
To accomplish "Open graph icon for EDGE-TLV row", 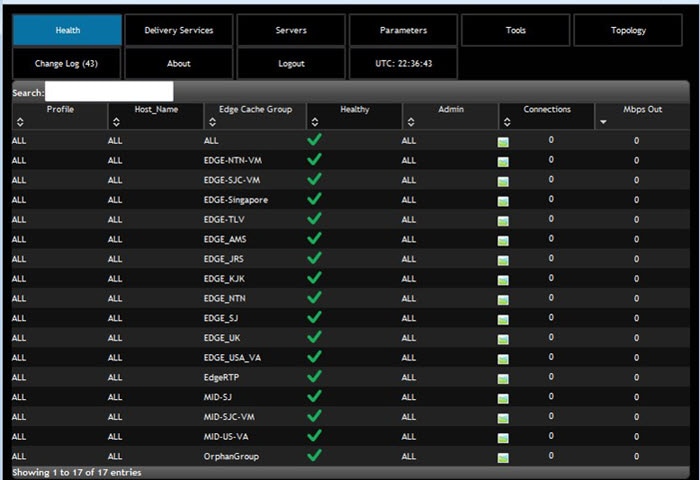I will coord(503,221).
